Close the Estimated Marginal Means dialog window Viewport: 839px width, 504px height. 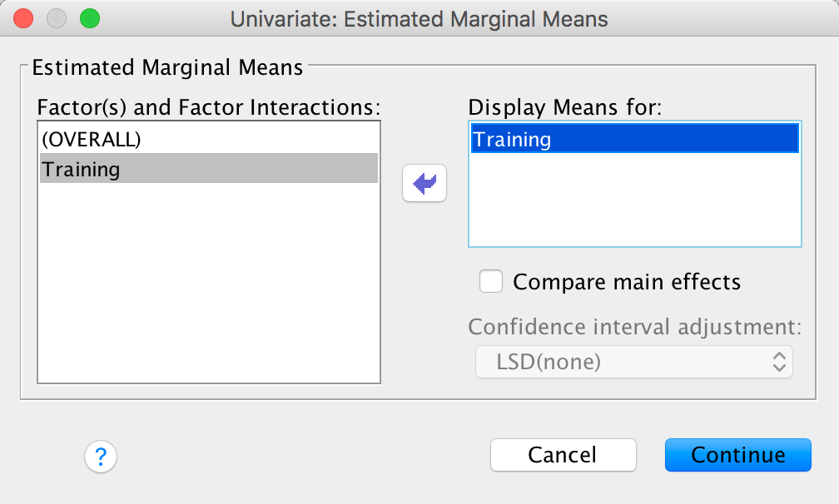(24, 18)
